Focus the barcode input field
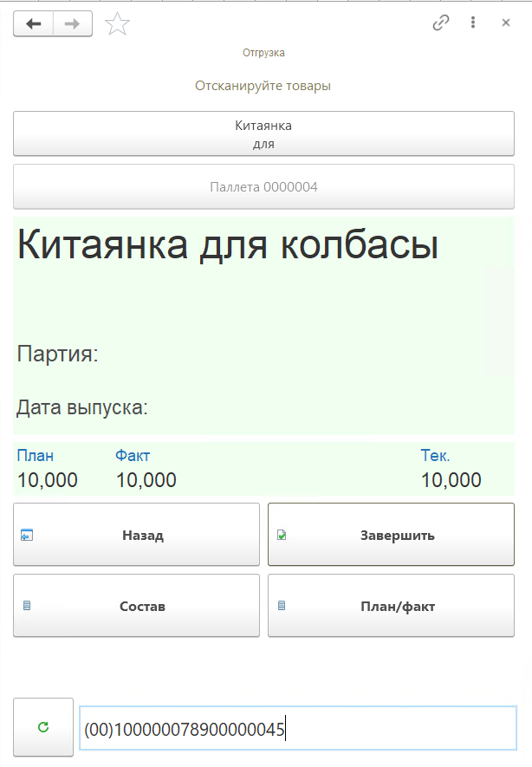The image size is (532, 767). pos(297,729)
